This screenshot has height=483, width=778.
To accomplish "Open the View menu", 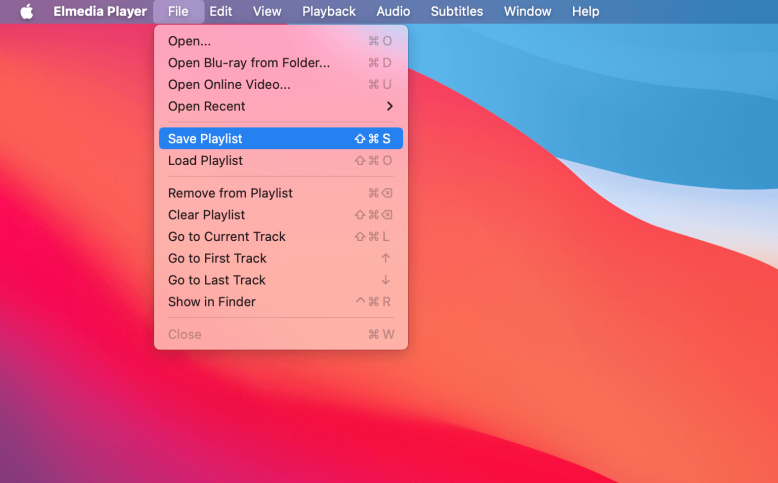I will point(267,11).
